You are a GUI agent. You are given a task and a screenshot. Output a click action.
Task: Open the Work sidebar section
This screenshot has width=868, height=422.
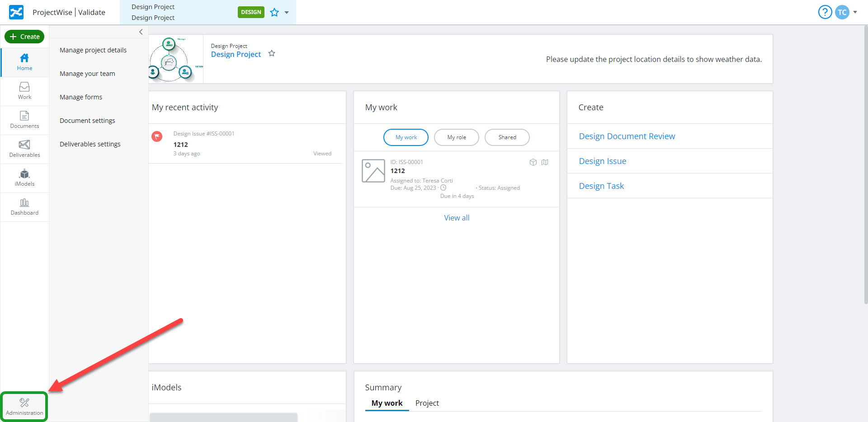25,91
